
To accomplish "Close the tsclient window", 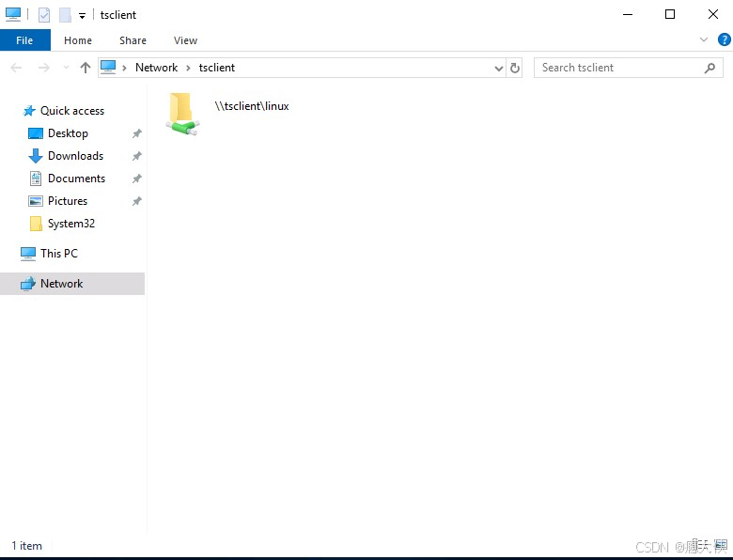I will pos(713,14).
